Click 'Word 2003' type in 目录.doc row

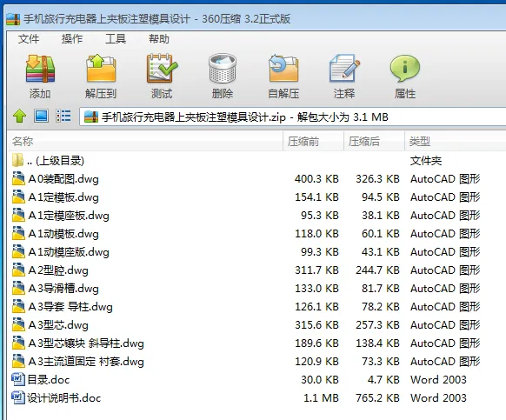point(438,380)
